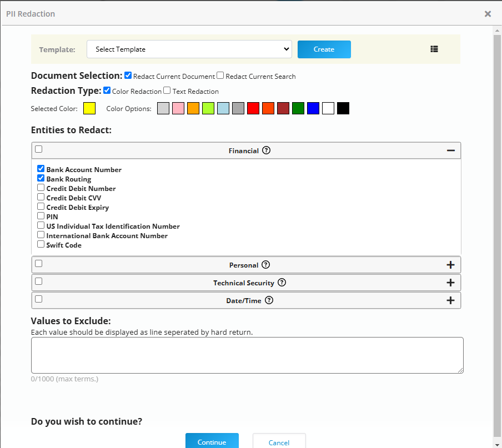This screenshot has height=448, width=502.
Task: Enable Redact Current Search
Action: coord(220,75)
